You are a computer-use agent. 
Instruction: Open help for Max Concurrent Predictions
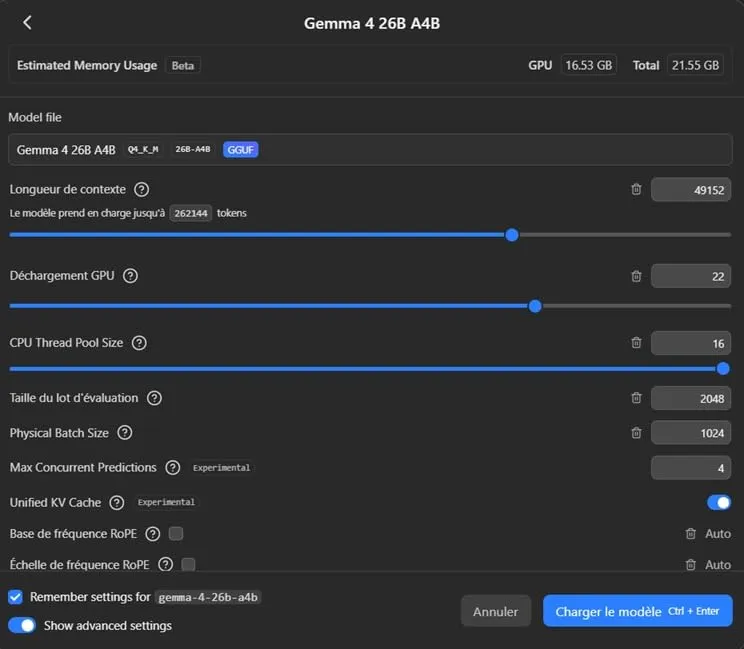(x=173, y=468)
